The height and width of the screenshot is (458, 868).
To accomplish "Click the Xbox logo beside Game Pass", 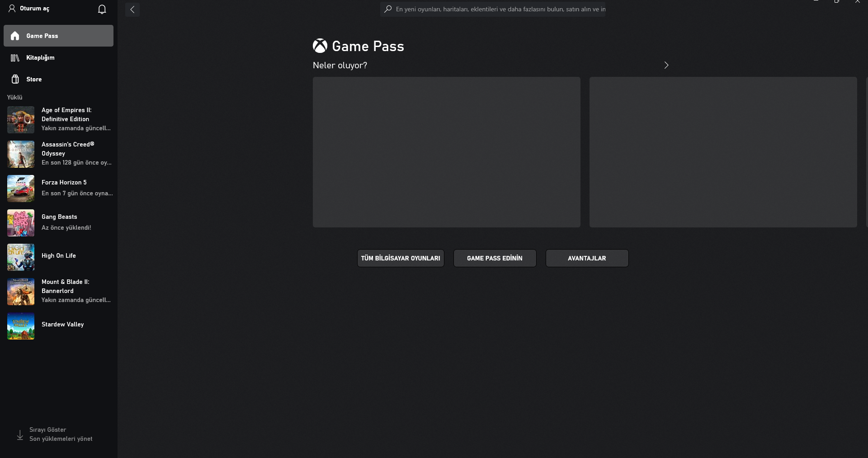I will coord(320,46).
